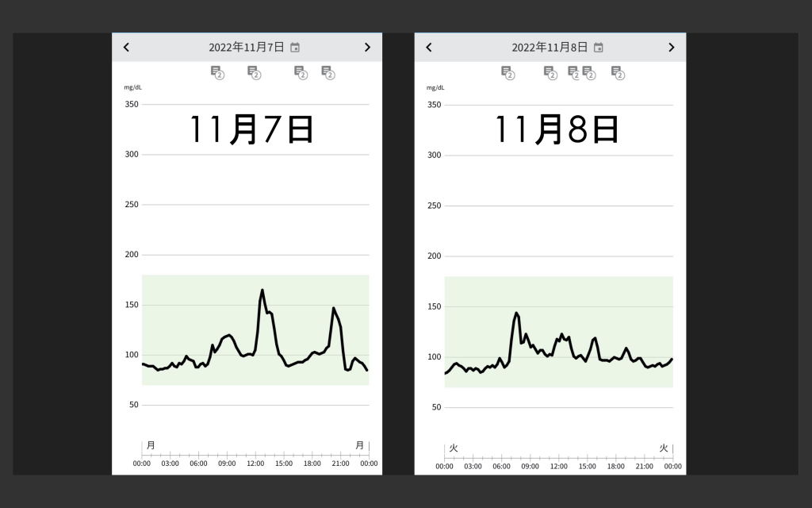The width and height of the screenshot is (812, 508).
Task: Click the 2022年11月8日 date header text
Action: pyautogui.click(x=550, y=47)
